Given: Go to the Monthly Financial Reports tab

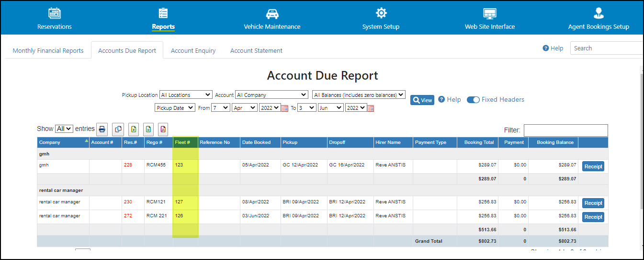Looking at the screenshot, I should (x=48, y=50).
